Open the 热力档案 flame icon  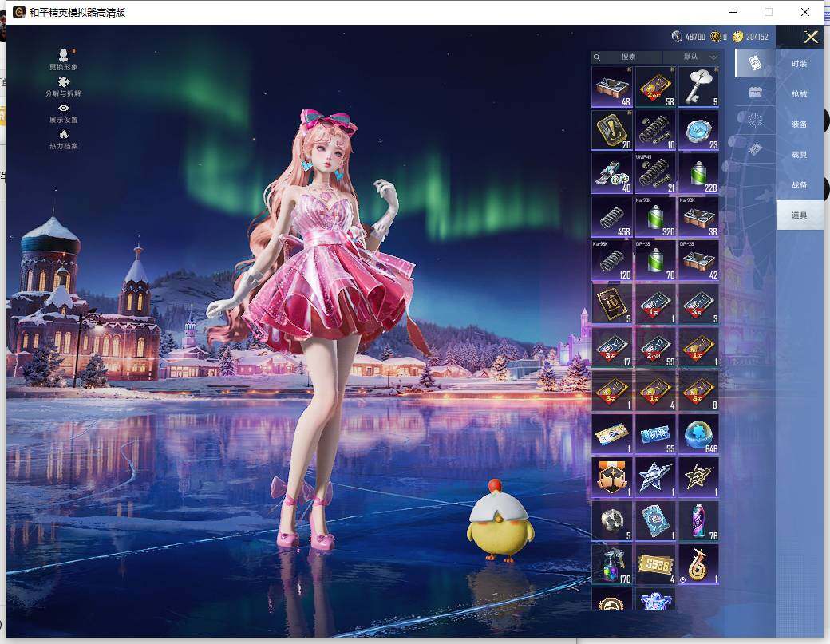pos(64,139)
